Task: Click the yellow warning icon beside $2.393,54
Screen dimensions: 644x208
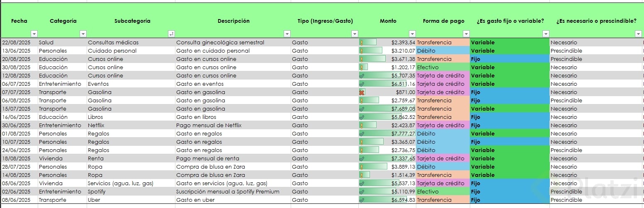Action: (x=362, y=43)
